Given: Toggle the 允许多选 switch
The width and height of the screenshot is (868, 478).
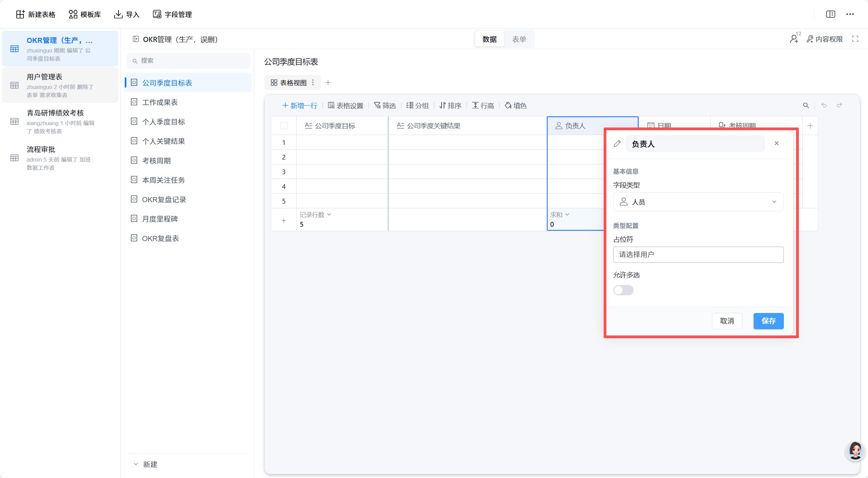Looking at the screenshot, I should click(x=623, y=290).
